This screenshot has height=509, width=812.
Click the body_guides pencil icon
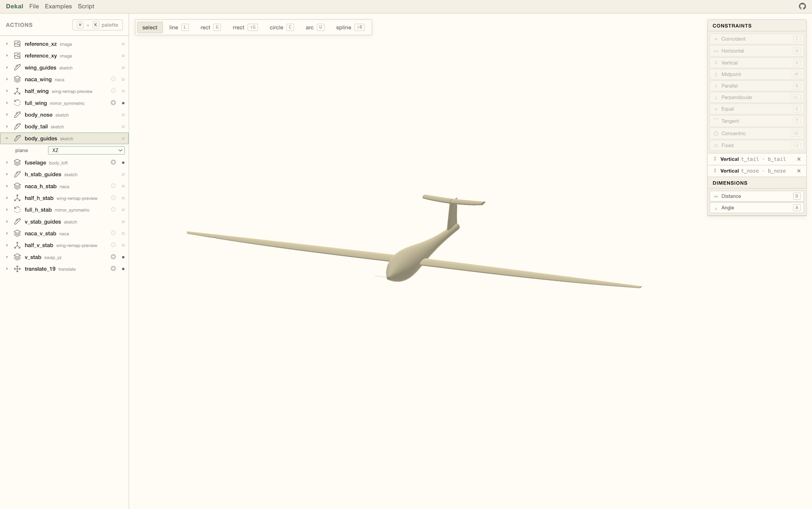tap(17, 138)
